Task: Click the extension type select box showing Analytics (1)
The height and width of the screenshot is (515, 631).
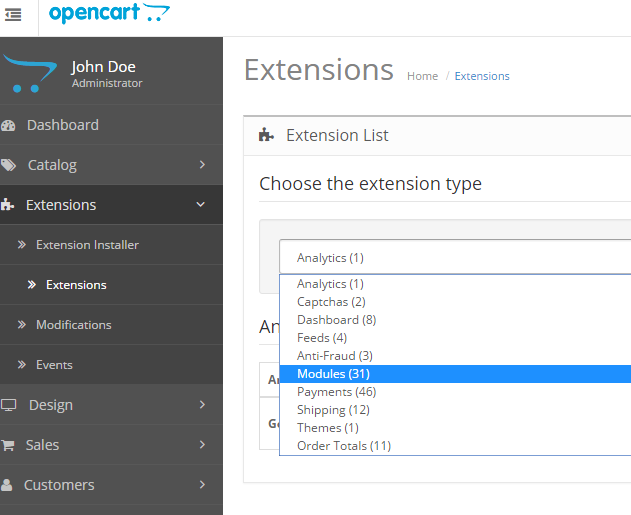Action: coord(455,257)
